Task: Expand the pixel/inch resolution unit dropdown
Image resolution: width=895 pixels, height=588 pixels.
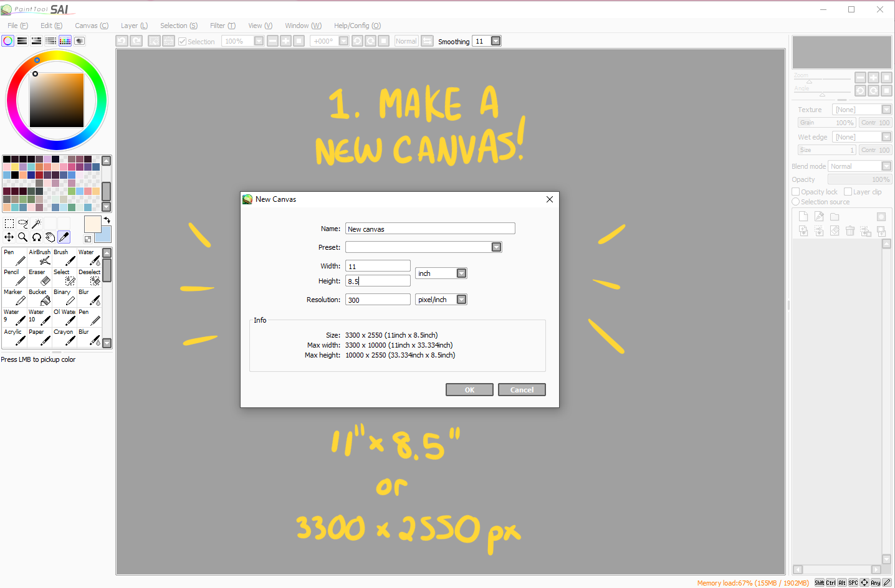Action: [x=461, y=300]
